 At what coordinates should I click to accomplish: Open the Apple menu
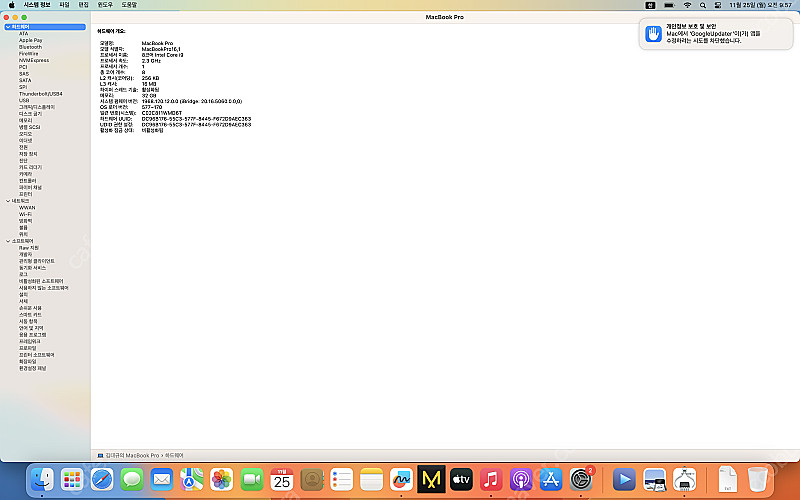(x=11, y=5)
